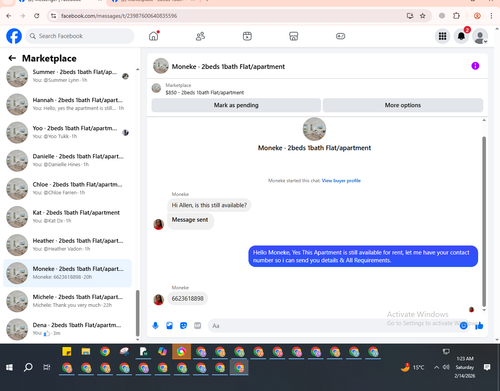Click the GIF icon in composer
This screenshot has width=500, height=391.
(x=198, y=326)
